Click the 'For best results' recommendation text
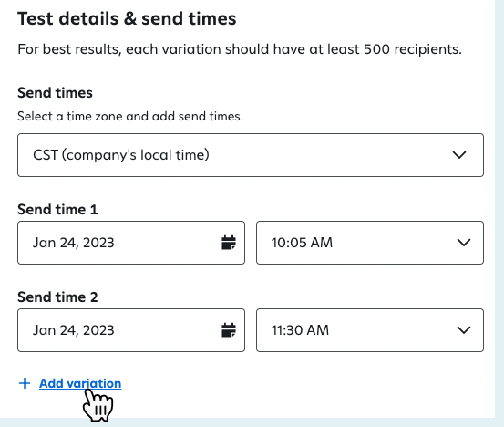 click(240, 49)
